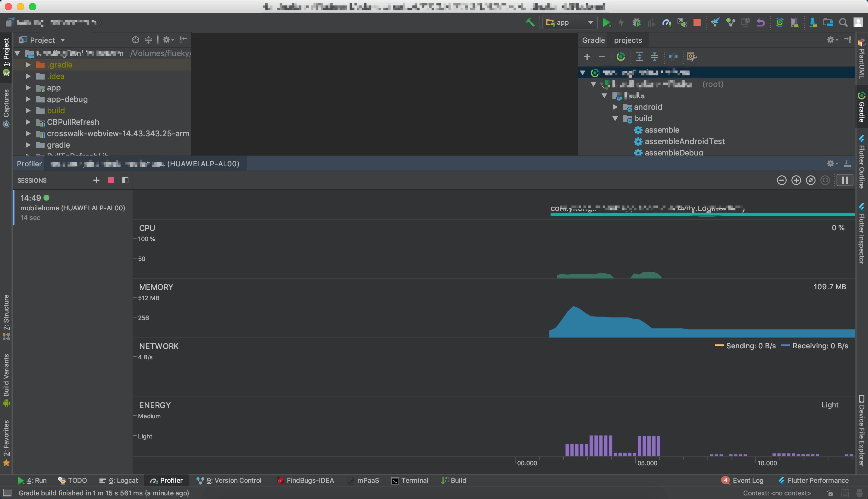
Task: Stop the app with the toolbar red square
Action: [x=697, y=23]
